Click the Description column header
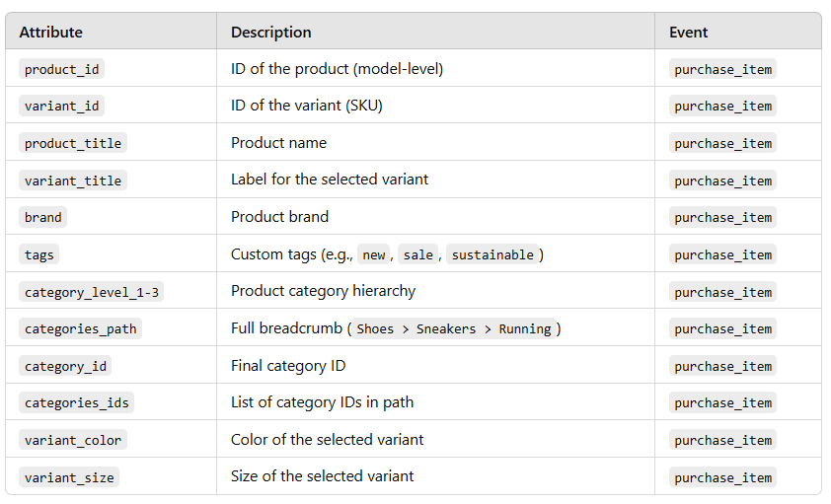Viewport: 831px width, 504px height. [270, 33]
